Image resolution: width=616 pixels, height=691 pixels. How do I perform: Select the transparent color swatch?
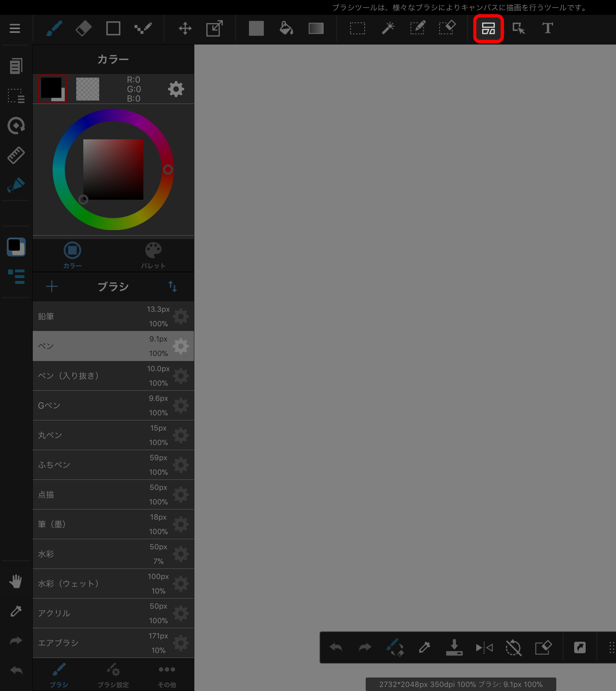coord(88,89)
